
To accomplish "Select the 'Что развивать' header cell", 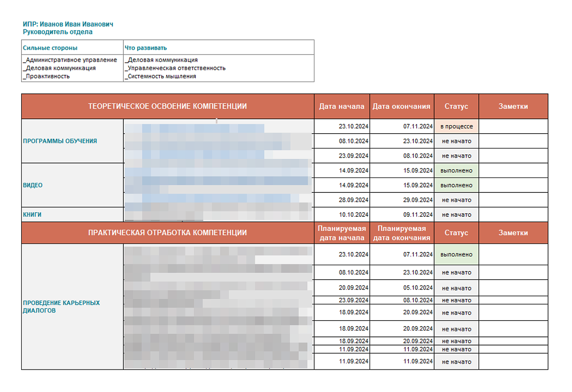I will tap(219, 47).
